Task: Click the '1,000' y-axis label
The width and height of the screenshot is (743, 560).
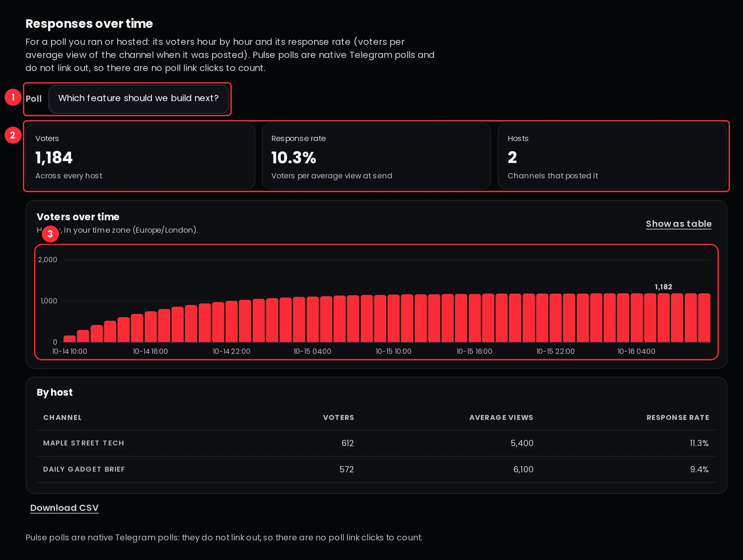Action: [x=49, y=301]
